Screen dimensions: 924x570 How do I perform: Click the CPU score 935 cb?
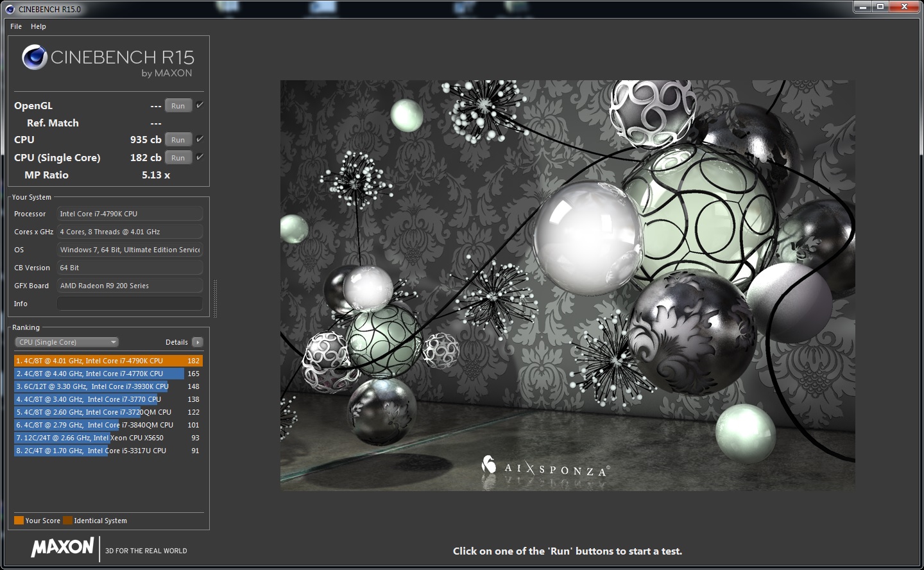(x=146, y=140)
